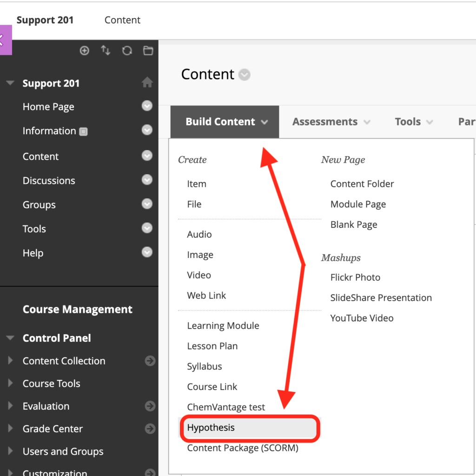Image resolution: width=476 pixels, height=476 pixels.
Task: Click the Support 201 breadcrumb link
Action: (45, 20)
